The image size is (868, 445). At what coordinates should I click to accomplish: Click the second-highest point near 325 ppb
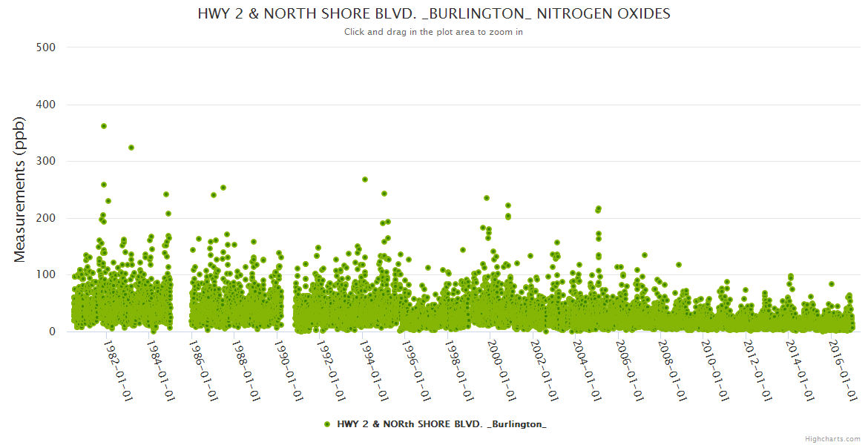[131, 148]
